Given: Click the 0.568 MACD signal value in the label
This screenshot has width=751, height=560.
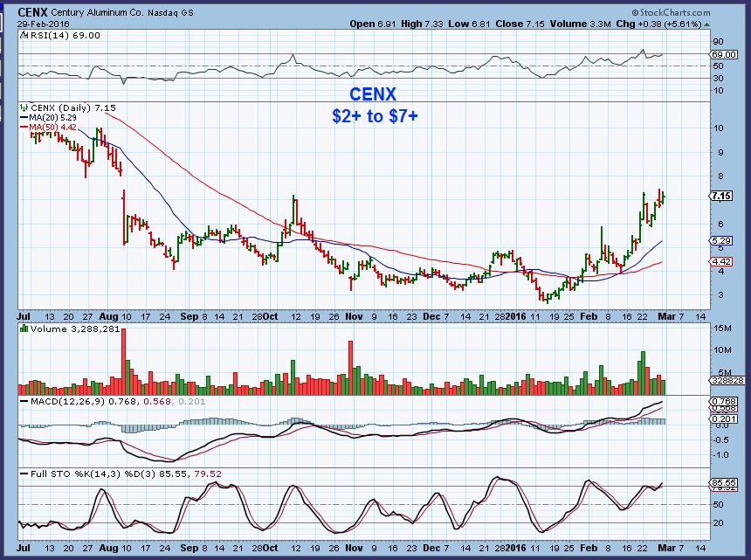Looking at the screenshot, I should click(x=156, y=402).
